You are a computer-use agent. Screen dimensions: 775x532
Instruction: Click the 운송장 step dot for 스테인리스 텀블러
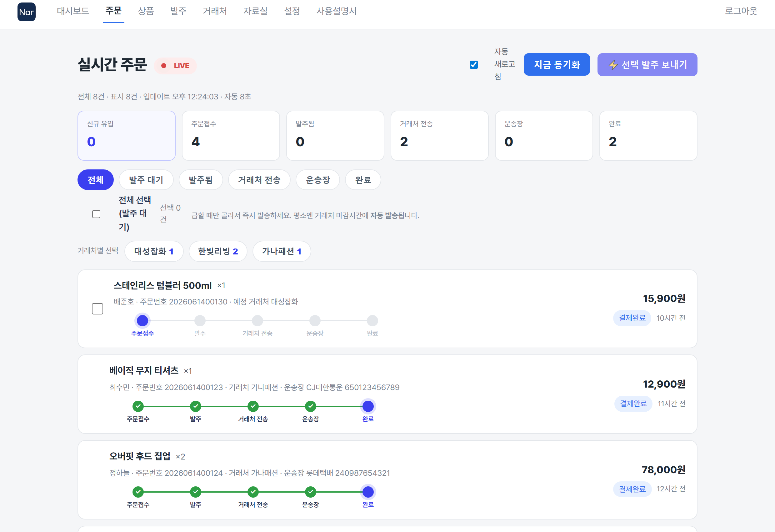click(315, 320)
